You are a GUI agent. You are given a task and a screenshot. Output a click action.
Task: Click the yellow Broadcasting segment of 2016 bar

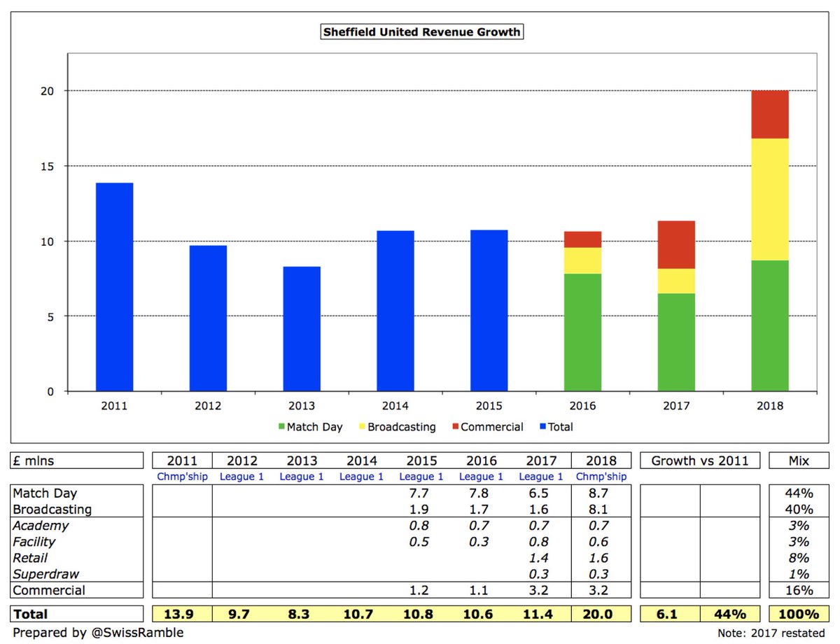click(x=582, y=261)
